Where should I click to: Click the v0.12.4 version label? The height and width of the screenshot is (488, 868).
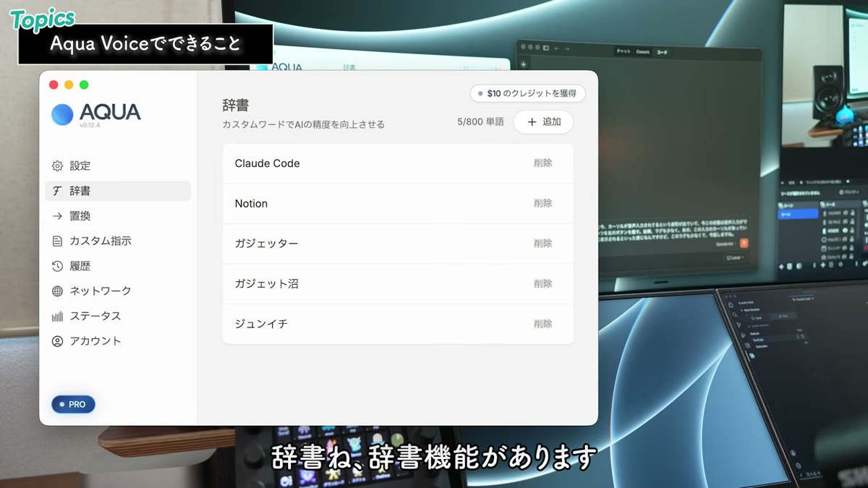[90, 125]
